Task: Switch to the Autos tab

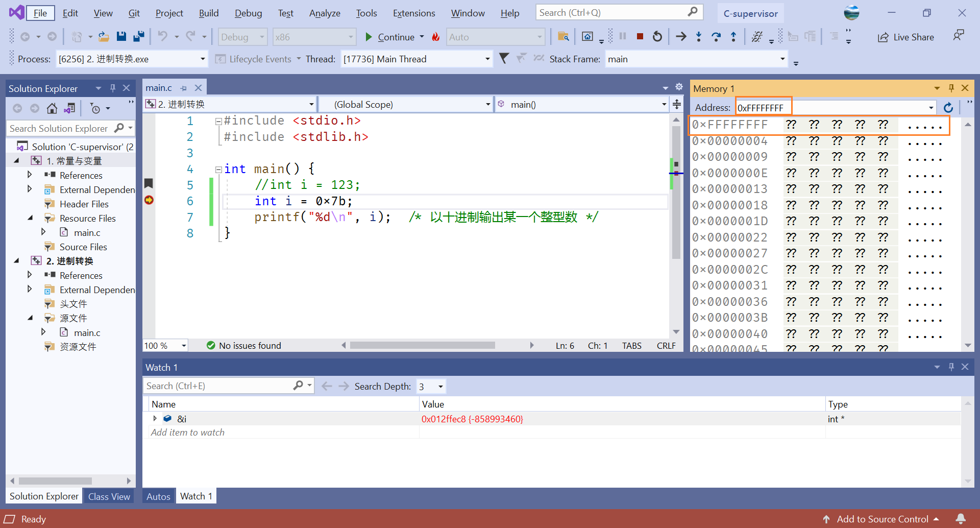Action: (x=158, y=496)
